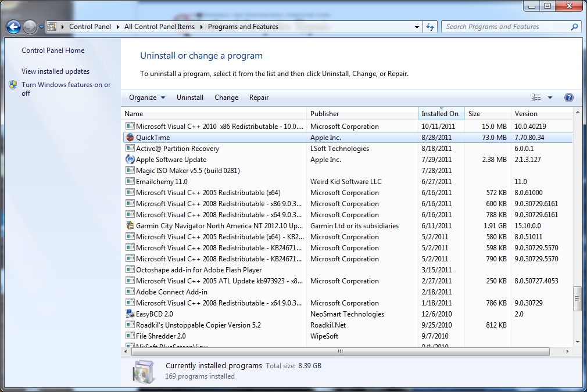Click the Apple Software Update icon
The image size is (587, 392).
(x=130, y=160)
